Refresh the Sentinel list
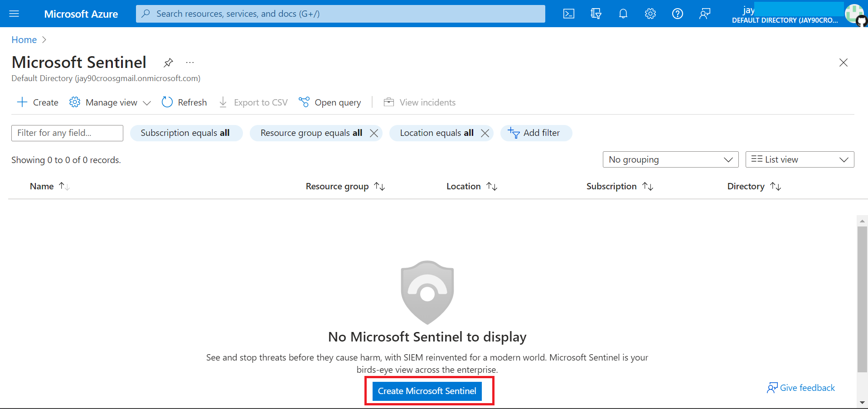868x409 pixels. [x=184, y=102]
